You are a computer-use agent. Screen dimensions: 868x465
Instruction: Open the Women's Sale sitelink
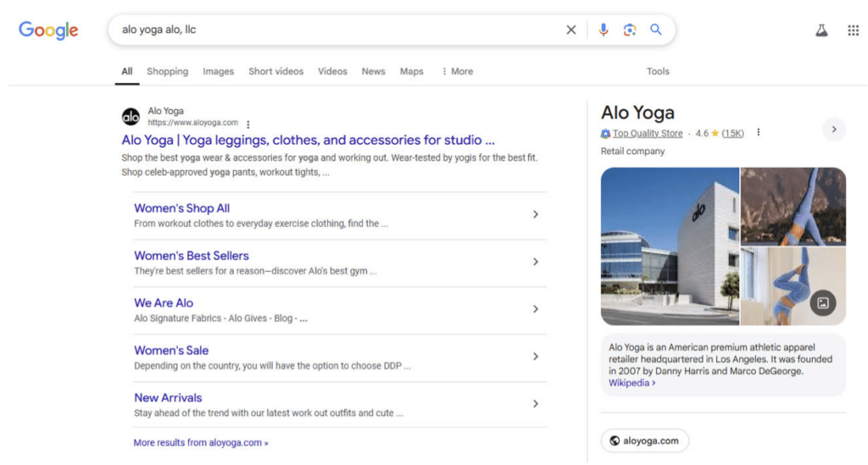[171, 351]
